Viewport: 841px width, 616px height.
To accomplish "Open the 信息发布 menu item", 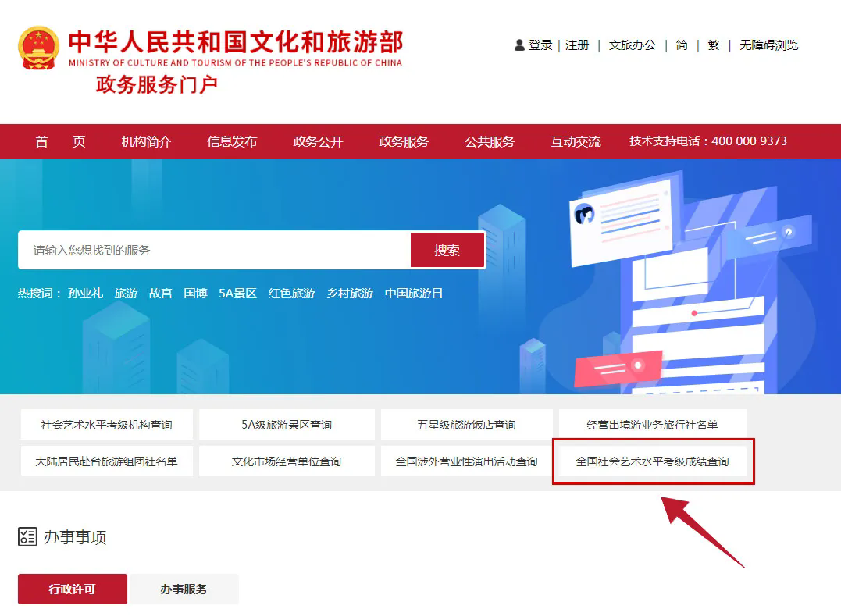I will click(x=232, y=141).
